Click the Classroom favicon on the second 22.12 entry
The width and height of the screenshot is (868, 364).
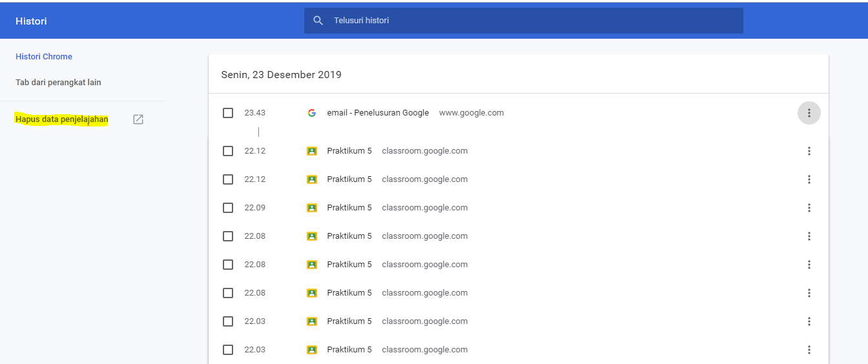312,179
